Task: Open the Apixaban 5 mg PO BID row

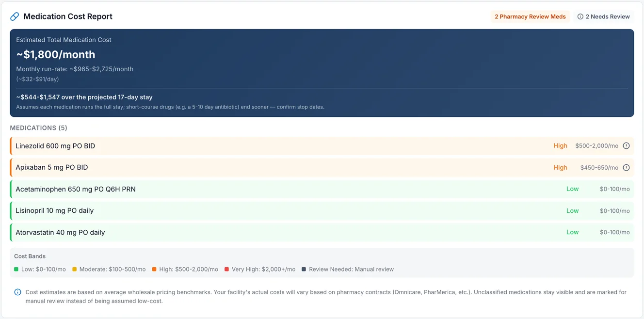Action: point(322,168)
